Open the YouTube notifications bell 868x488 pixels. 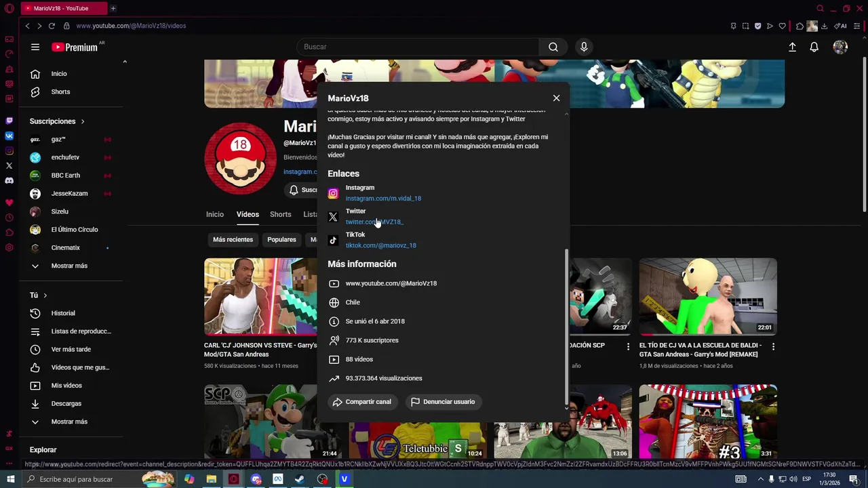point(814,47)
